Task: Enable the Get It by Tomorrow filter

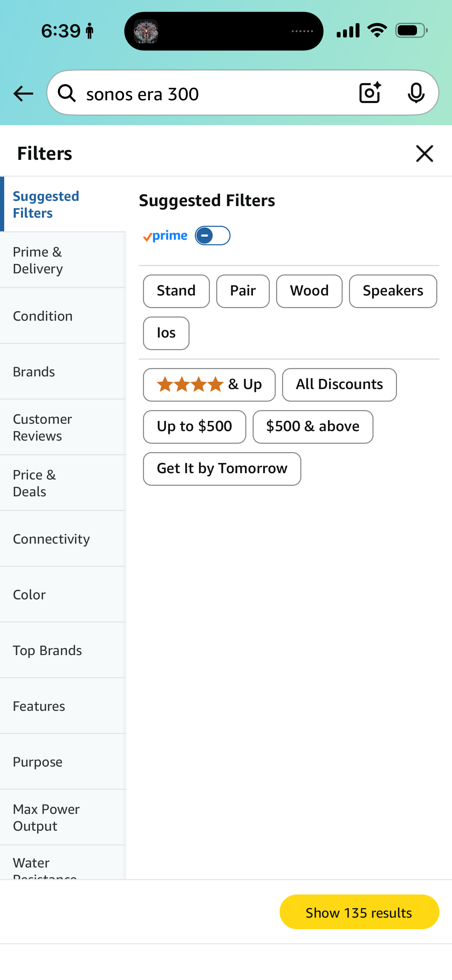Action: (x=222, y=469)
